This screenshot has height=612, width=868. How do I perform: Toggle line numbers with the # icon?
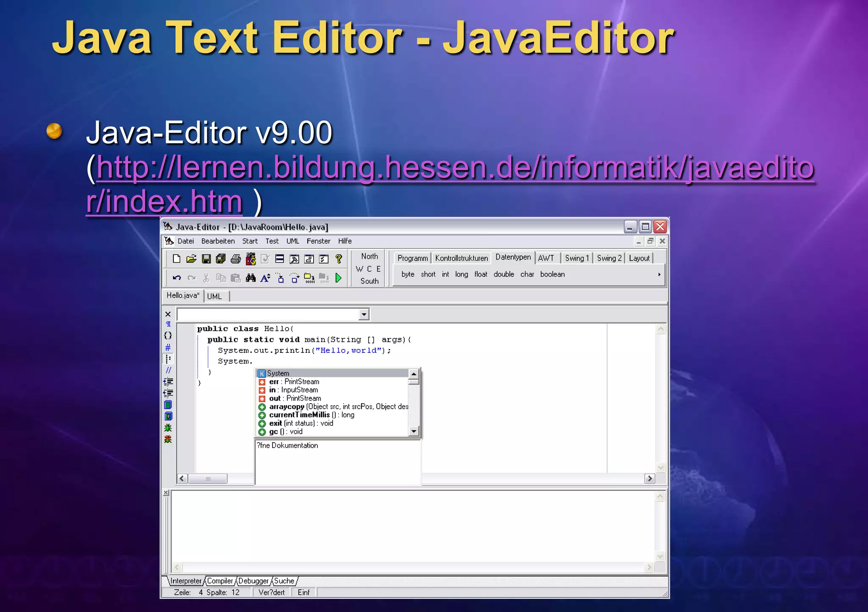[168, 347]
